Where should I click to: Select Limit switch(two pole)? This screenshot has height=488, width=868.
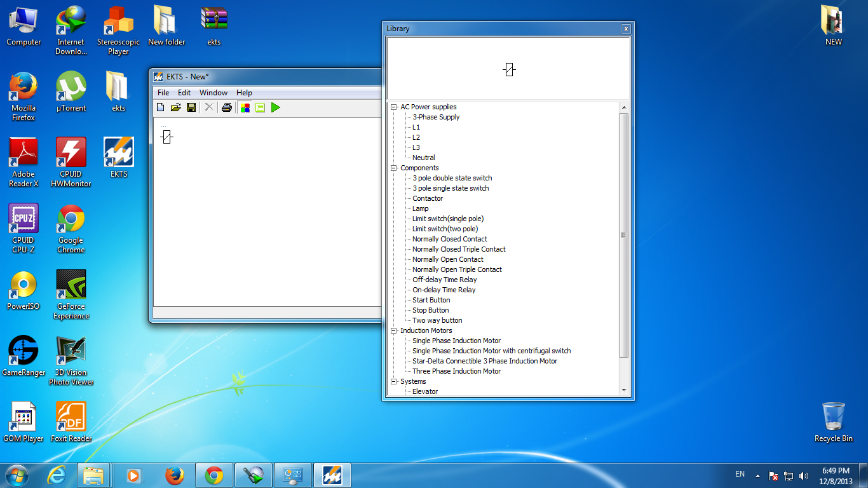(x=445, y=229)
